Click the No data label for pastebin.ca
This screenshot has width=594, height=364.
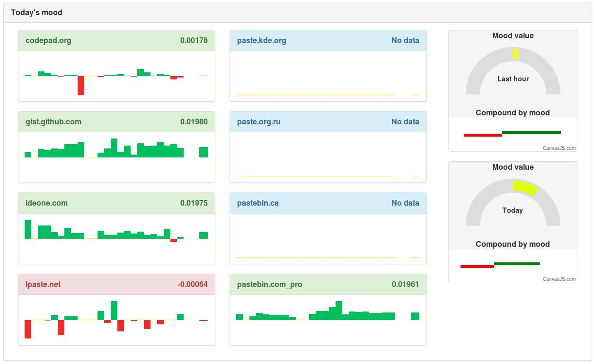coord(405,203)
